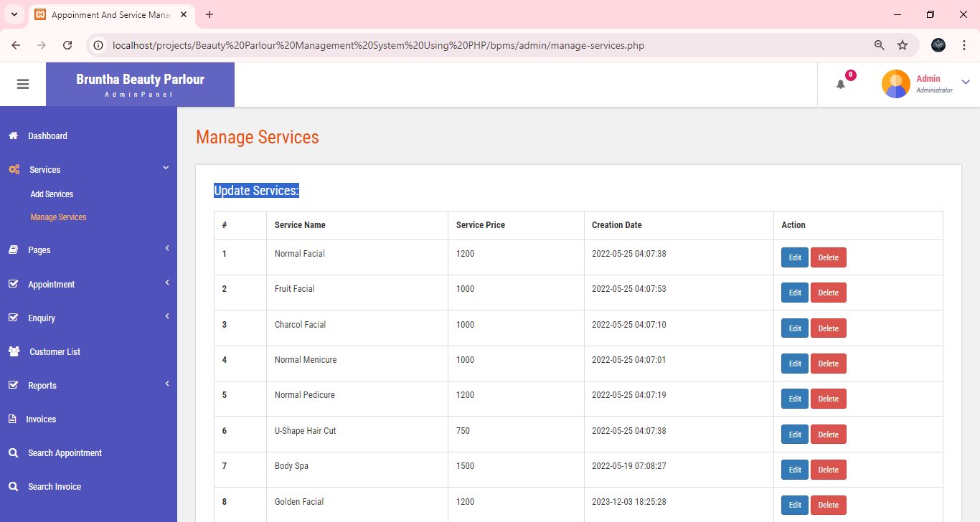The image size is (980, 522).
Task: Open the Golden Facial service link
Action: [x=299, y=501]
